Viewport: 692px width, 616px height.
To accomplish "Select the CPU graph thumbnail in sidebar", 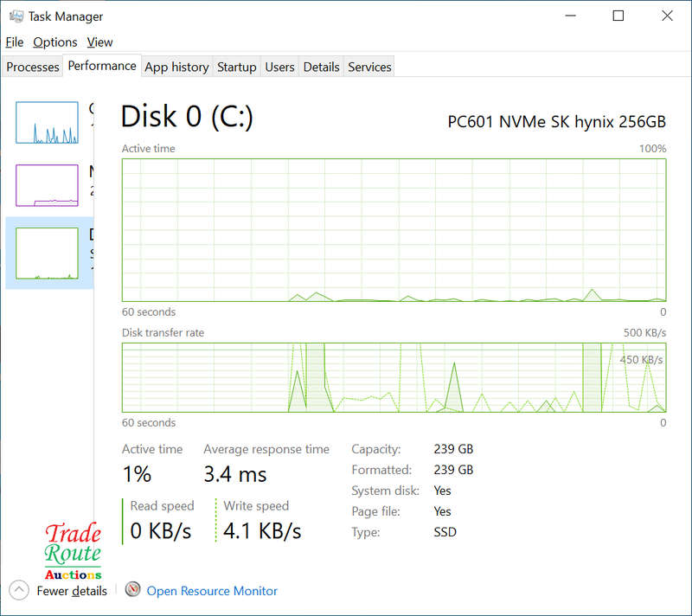I will [x=47, y=122].
